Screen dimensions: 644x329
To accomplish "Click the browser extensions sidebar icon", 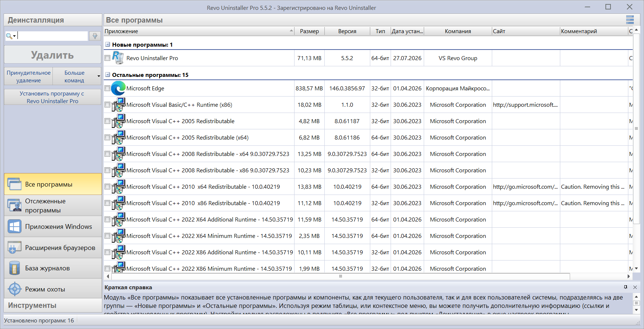I will [x=15, y=248].
